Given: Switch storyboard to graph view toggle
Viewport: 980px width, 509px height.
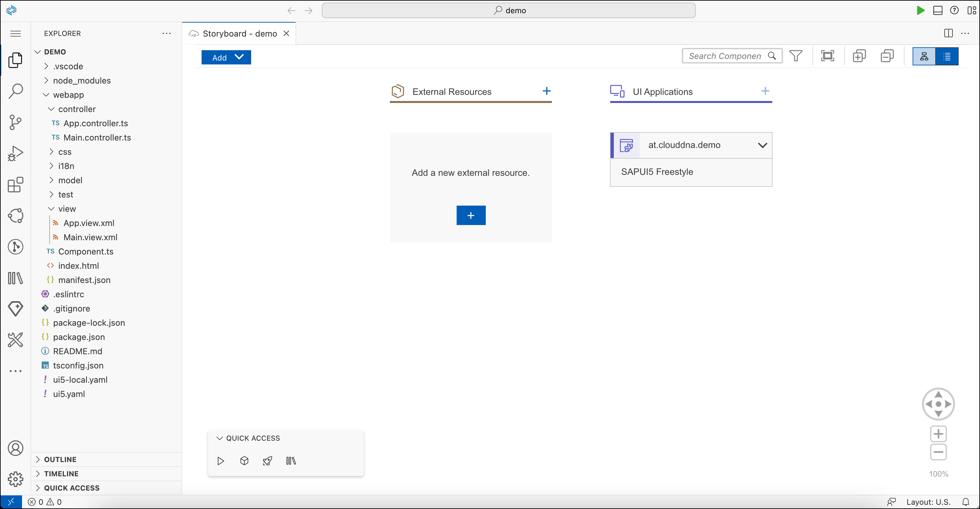Looking at the screenshot, I should coord(924,56).
